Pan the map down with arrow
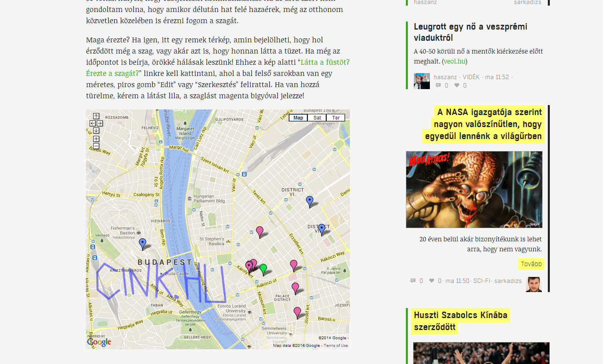The image size is (603, 364). coord(96,131)
